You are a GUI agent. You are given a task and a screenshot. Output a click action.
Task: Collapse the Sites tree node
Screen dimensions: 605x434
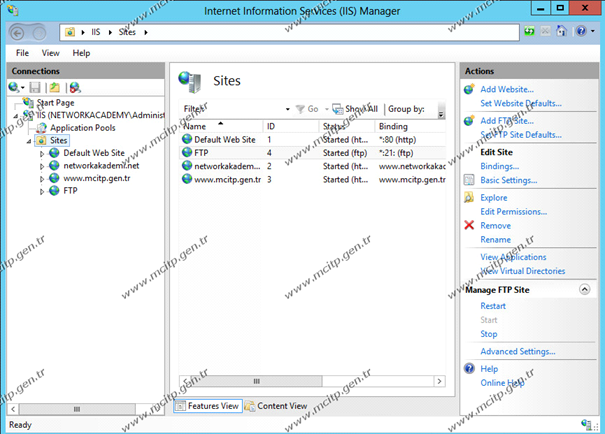28,141
